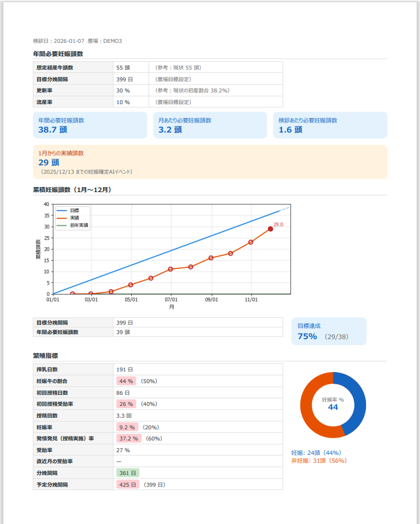
Task: Click the 妊娠率 % 44 donut center
Action: [x=333, y=404]
